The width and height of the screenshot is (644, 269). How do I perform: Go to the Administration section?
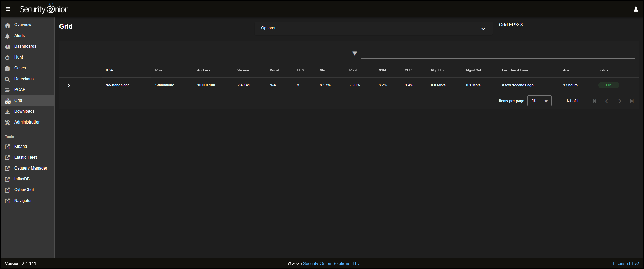[27, 122]
